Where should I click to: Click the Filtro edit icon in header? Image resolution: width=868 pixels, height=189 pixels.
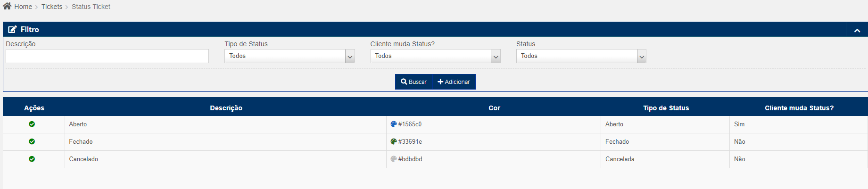12,29
